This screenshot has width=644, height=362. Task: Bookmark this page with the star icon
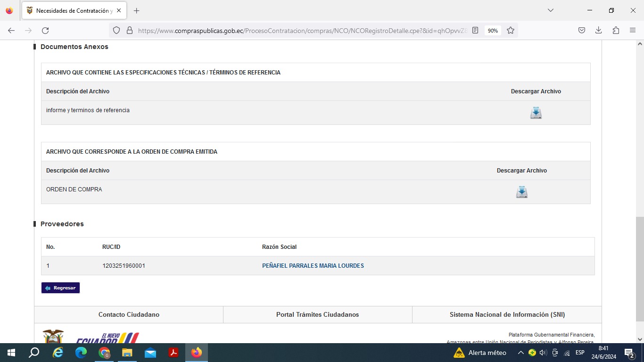pos(510,31)
